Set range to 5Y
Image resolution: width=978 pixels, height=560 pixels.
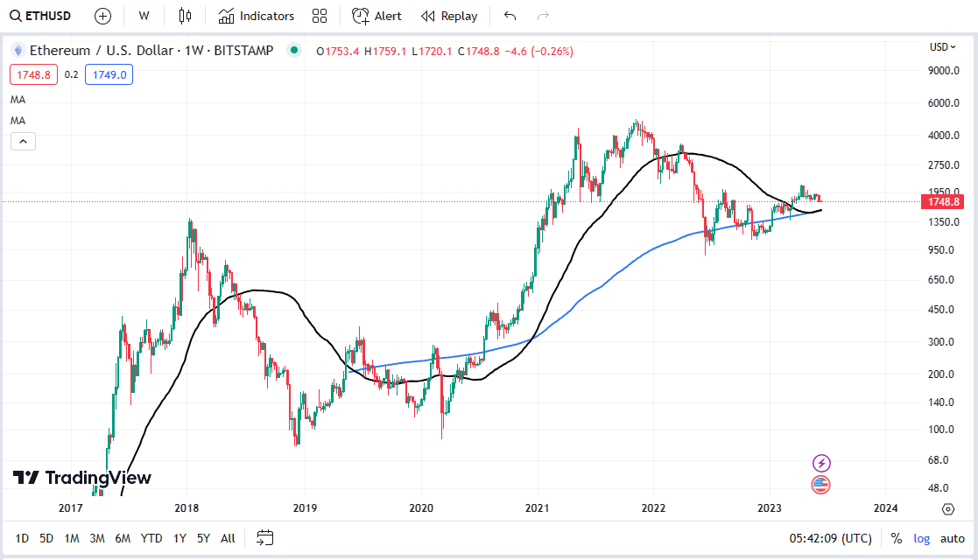coord(203,538)
